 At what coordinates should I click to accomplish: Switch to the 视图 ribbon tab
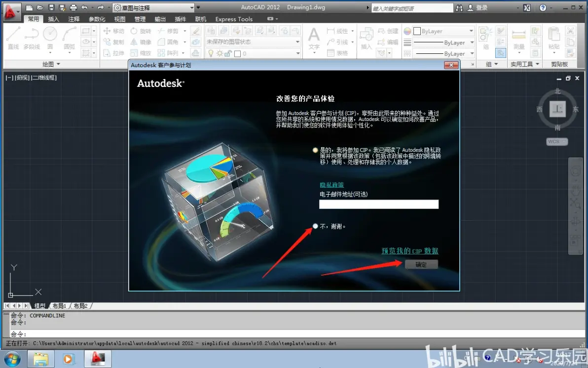tap(120, 19)
